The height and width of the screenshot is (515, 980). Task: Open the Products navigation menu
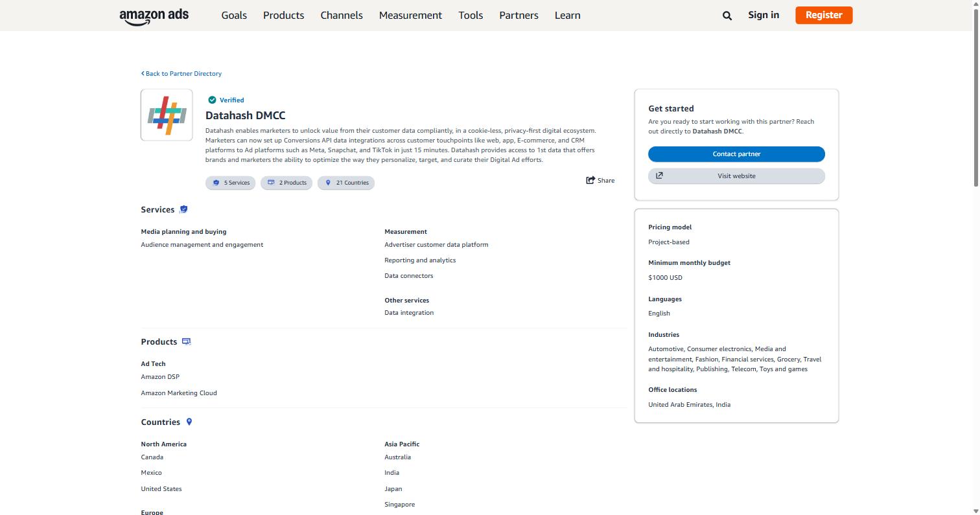coord(283,15)
